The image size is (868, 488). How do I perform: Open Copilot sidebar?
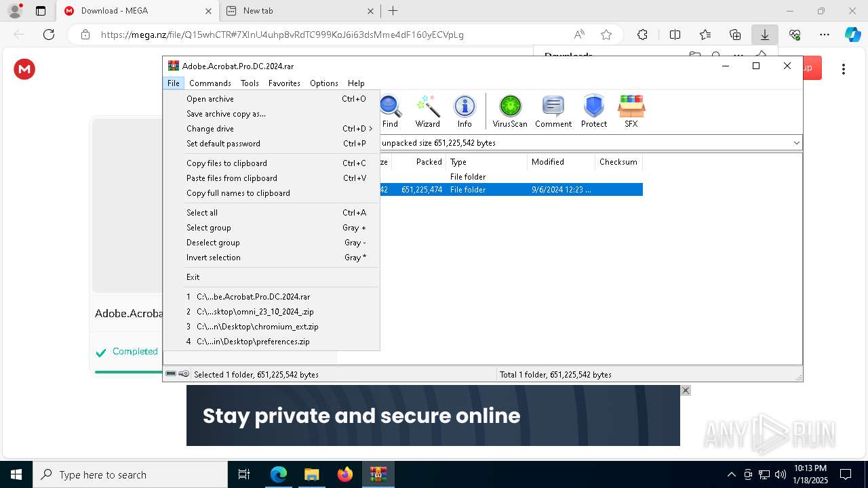pyautogui.click(x=852, y=35)
